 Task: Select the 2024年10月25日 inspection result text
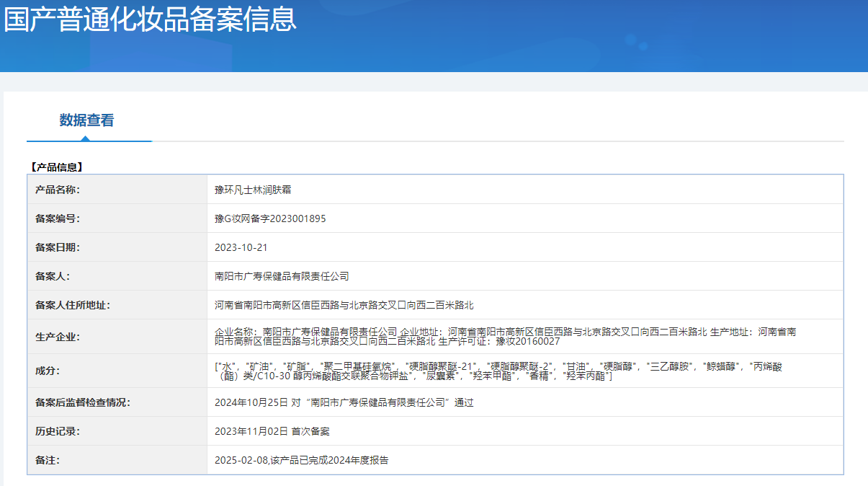pyautogui.click(x=344, y=402)
